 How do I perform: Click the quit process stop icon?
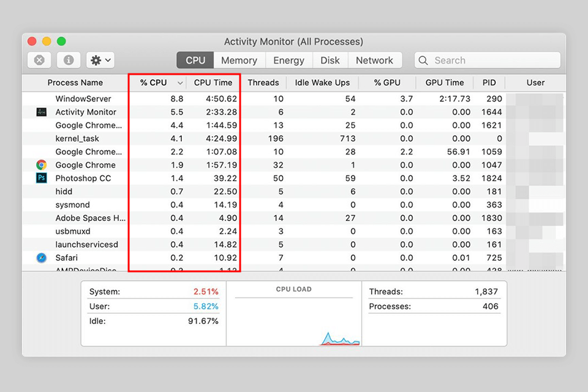click(39, 60)
